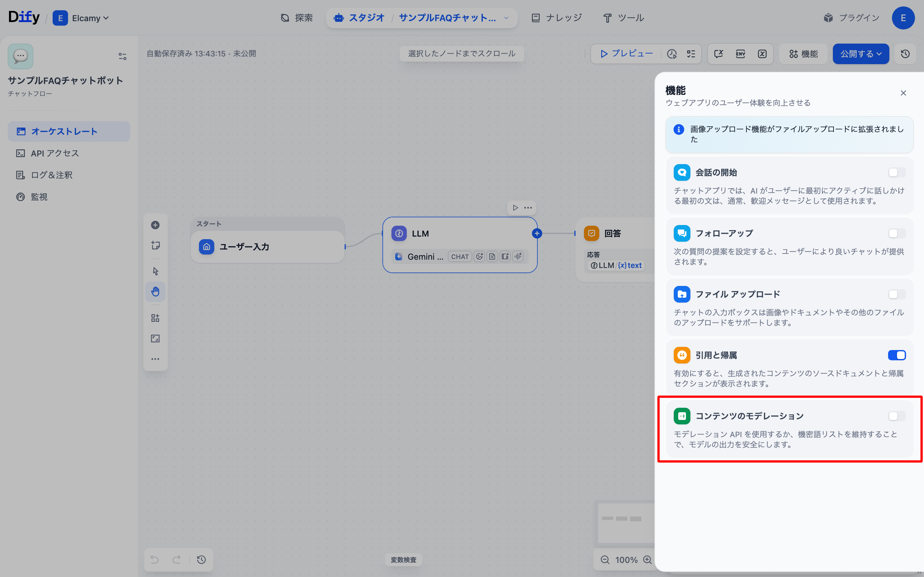924x577 pixels.
Task: Click the canvas minimap thumbnail
Action: tap(625, 522)
